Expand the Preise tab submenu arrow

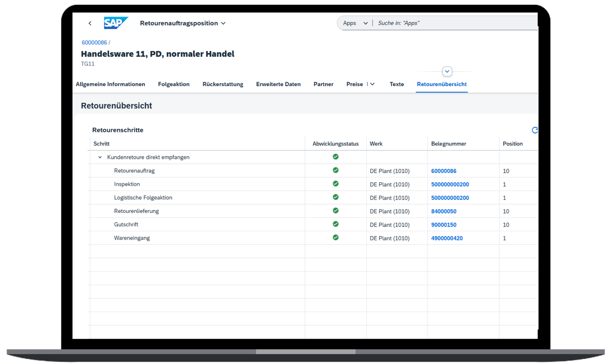pyautogui.click(x=372, y=84)
